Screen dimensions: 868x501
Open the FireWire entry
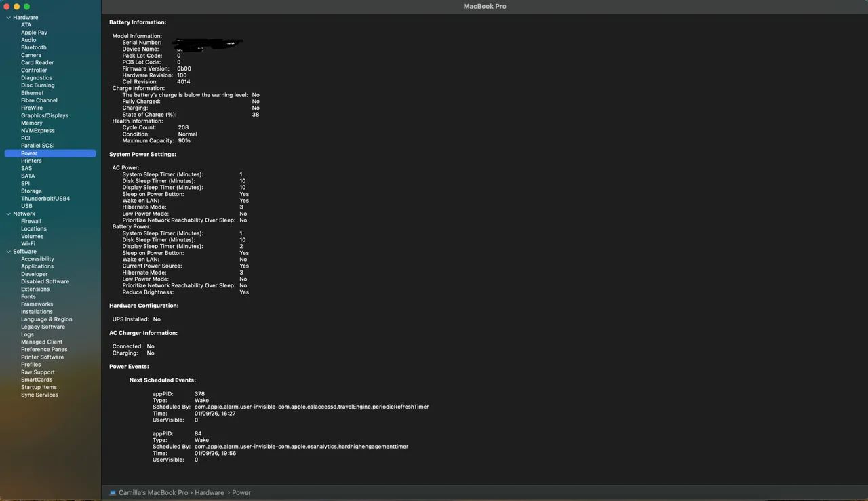pos(32,108)
